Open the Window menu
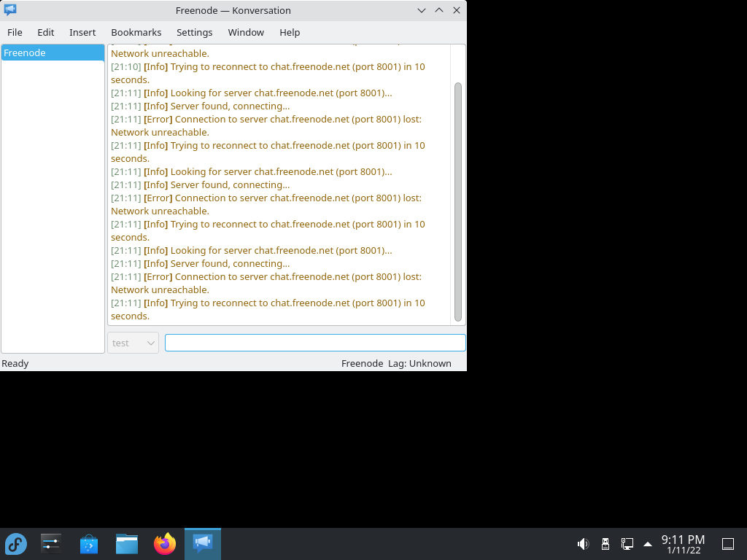 tap(246, 32)
